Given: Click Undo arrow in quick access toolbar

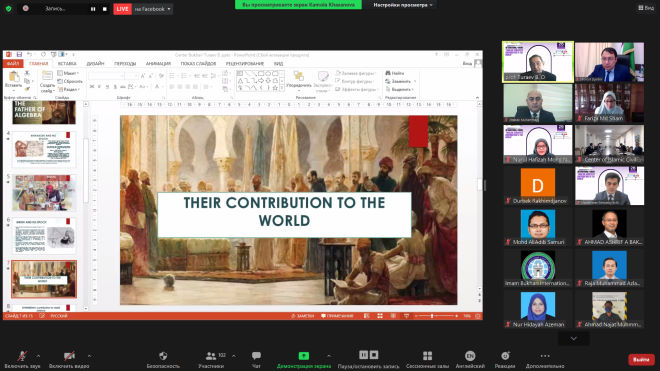Looking at the screenshot, I should 29,55.
